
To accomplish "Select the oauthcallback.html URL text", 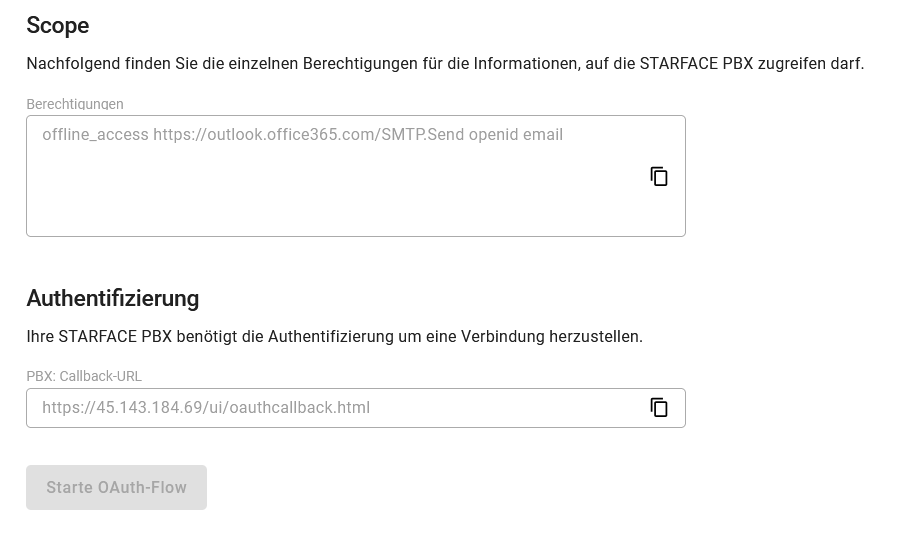I will point(206,407).
